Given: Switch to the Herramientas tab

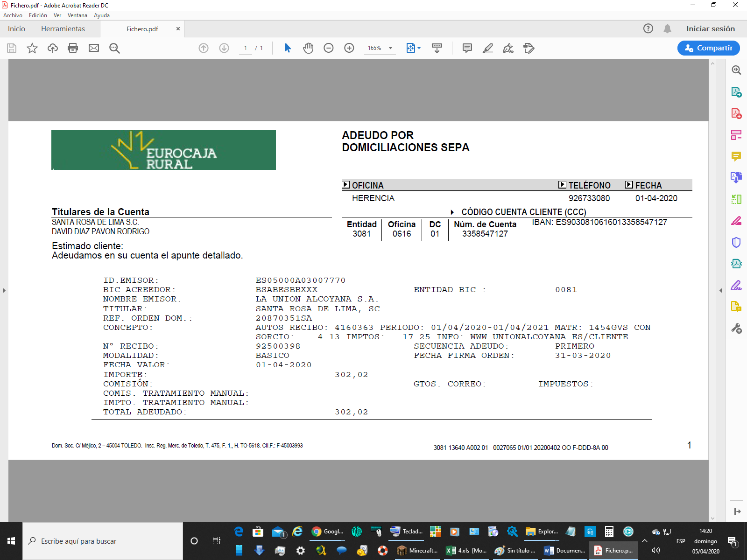Looking at the screenshot, I should tap(63, 29).
